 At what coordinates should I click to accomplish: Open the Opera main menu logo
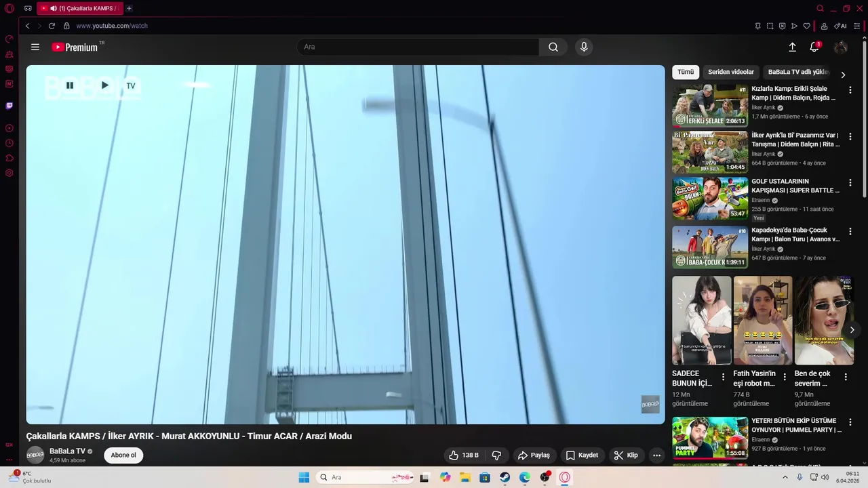click(x=9, y=9)
